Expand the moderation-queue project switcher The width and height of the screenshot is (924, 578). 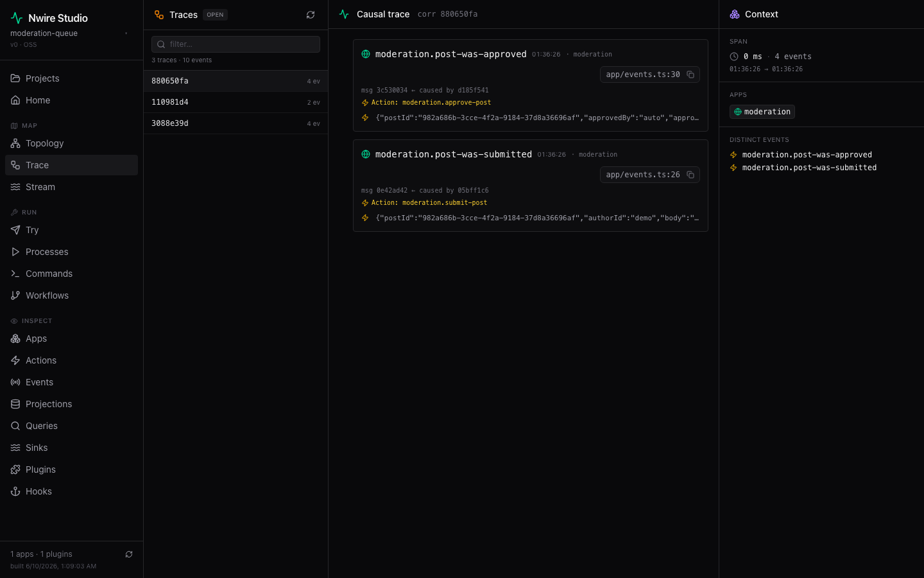[x=69, y=33]
